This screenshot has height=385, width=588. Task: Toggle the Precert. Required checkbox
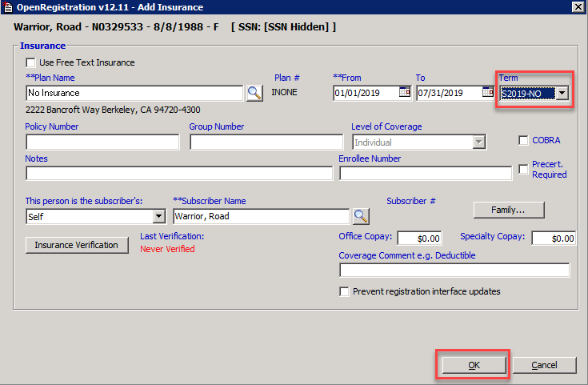[523, 169]
